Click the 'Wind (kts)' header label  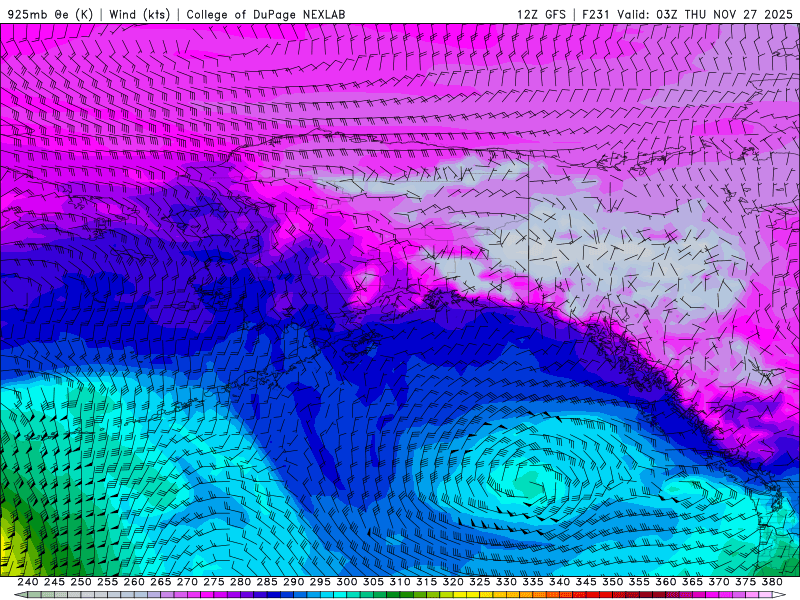(139, 14)
